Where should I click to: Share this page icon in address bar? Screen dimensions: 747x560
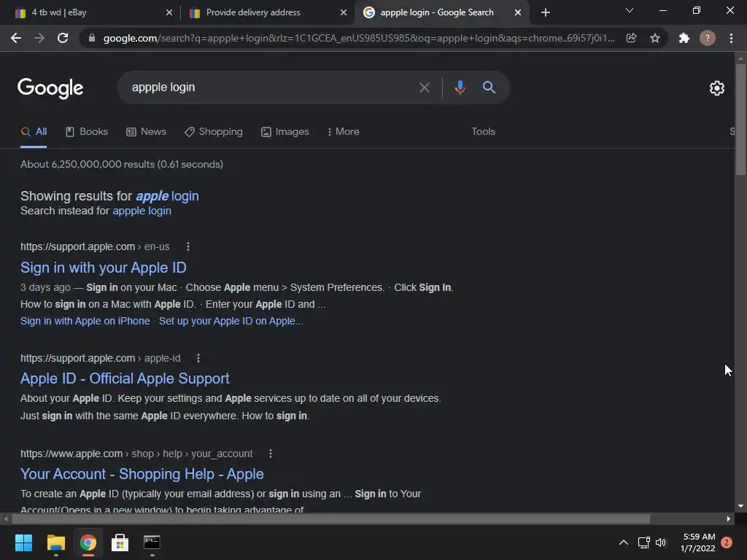point(631,38)
